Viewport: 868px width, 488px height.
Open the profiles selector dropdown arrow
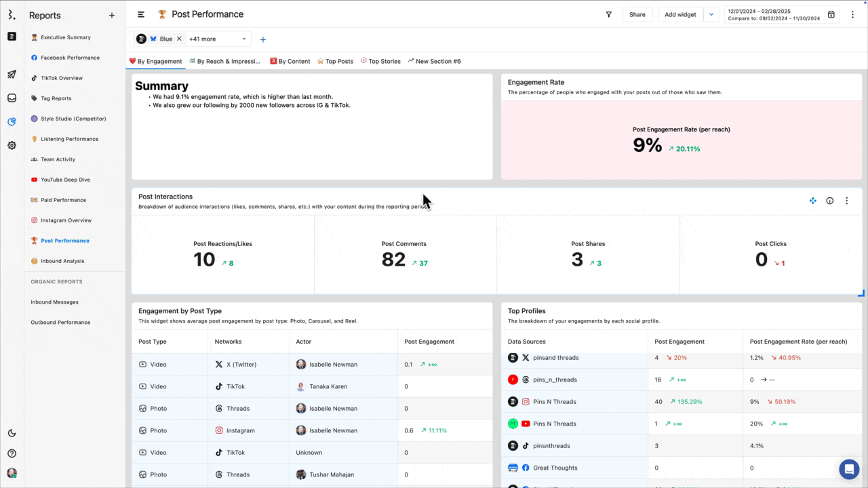(244, 39)
